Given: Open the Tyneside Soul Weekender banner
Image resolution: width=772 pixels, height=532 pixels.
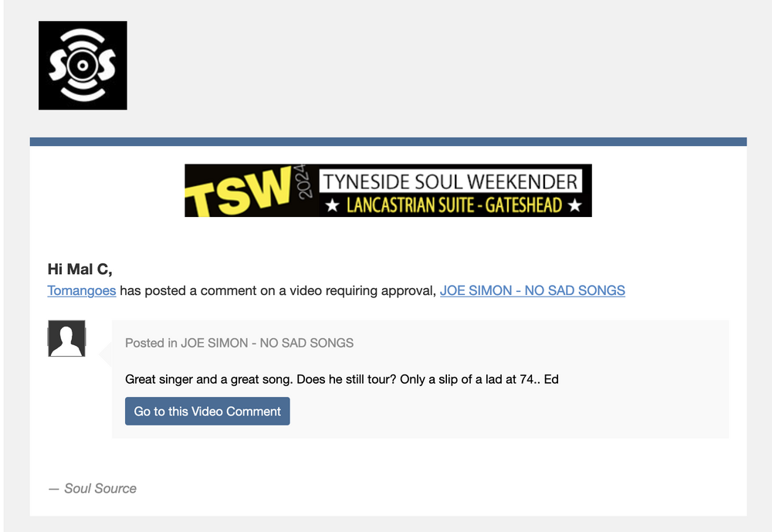Looking at the screenshot, I should (388, 190).
